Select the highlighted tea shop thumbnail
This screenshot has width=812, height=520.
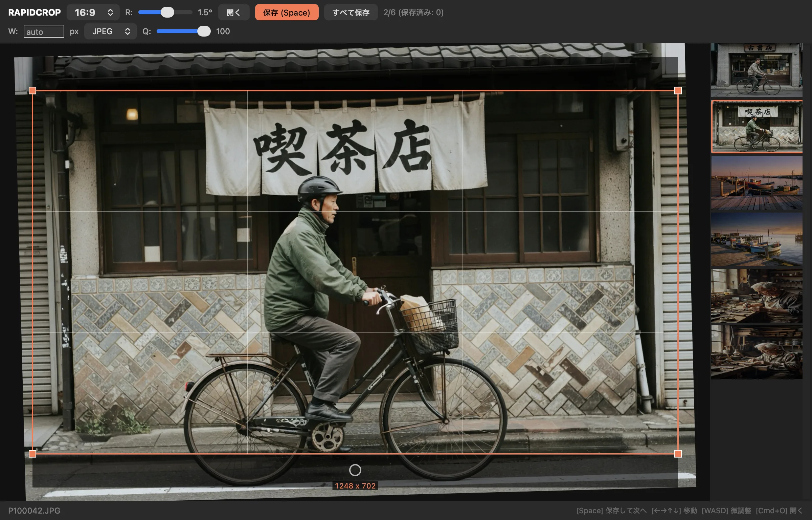(x=757, y=127)
